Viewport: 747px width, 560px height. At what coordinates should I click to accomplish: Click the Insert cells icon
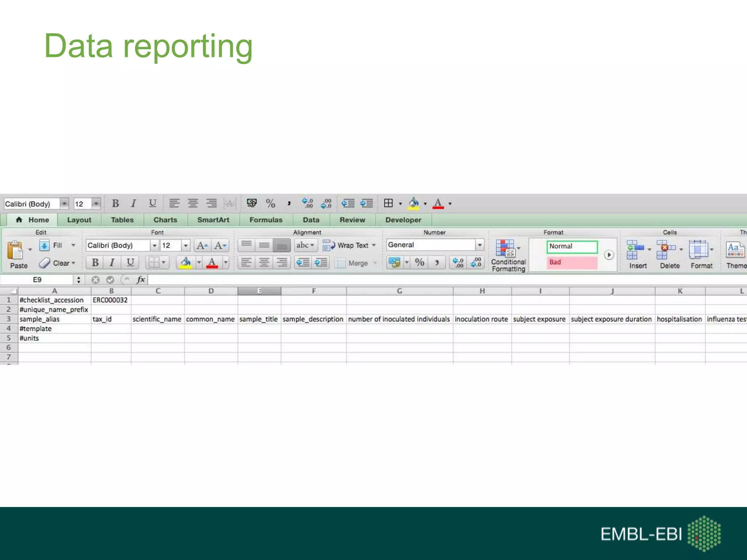pos(635,250)
